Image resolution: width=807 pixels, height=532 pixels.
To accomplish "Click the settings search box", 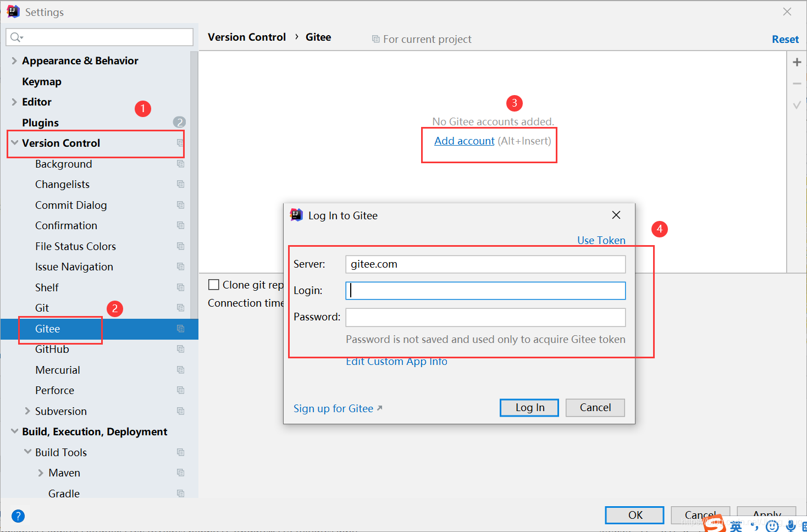I will 100,37.
